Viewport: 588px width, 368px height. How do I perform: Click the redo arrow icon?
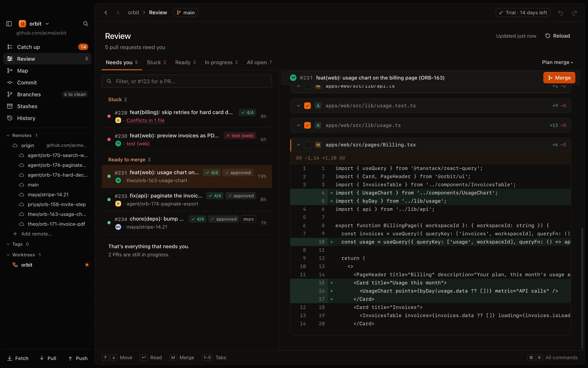click(x=574, y=13)
